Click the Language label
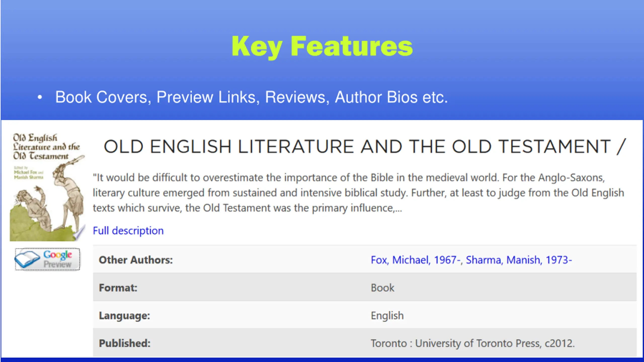Screen dimensions: 644x362 (x=125, y=316)
